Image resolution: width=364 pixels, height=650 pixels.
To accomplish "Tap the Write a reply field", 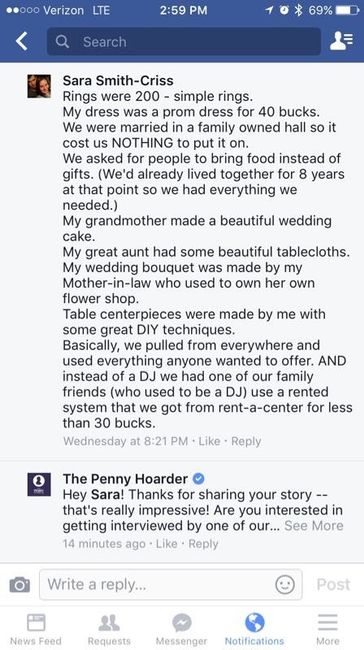I will [170, 585].
